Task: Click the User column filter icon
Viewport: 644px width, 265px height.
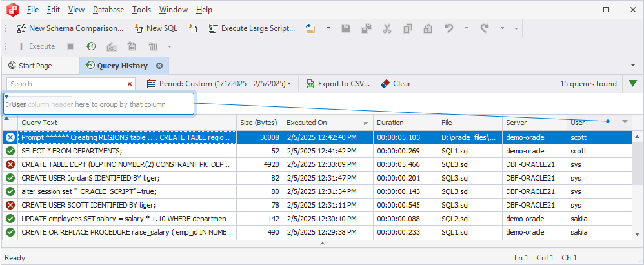Action: (625, 123)
